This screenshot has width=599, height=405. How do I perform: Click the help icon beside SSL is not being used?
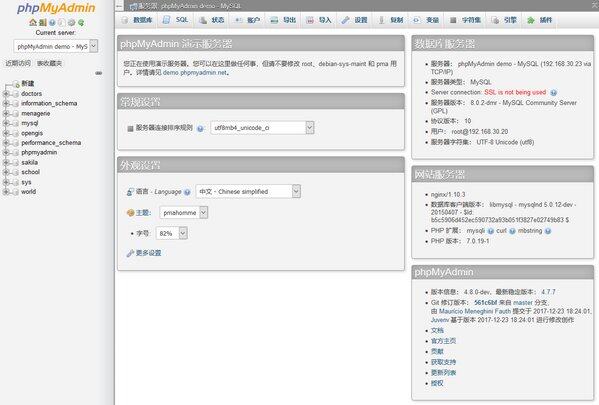(x=553, y=92)
